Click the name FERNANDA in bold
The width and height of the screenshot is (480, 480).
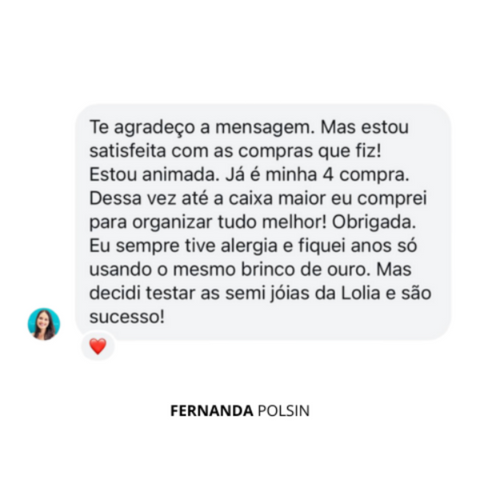[x=212, y=411]
